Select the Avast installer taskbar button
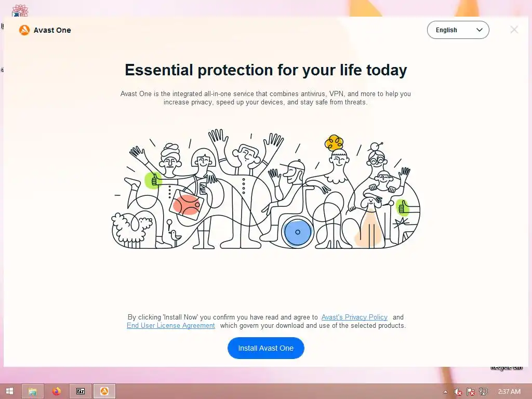 104,391
